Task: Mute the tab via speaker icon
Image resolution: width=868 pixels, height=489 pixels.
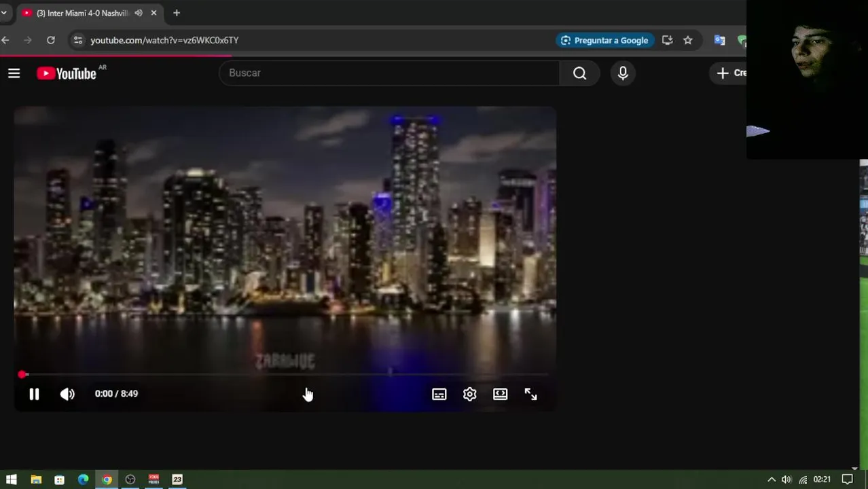Action: 139,13
